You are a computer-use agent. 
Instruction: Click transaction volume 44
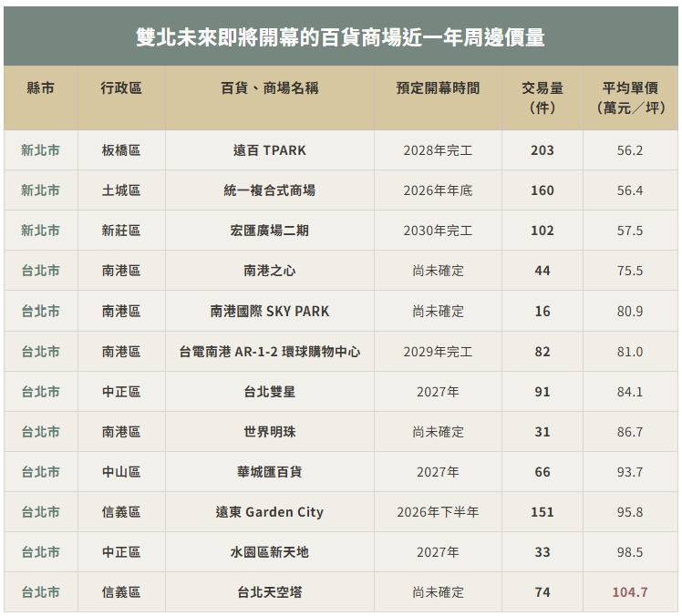[542, 271]
